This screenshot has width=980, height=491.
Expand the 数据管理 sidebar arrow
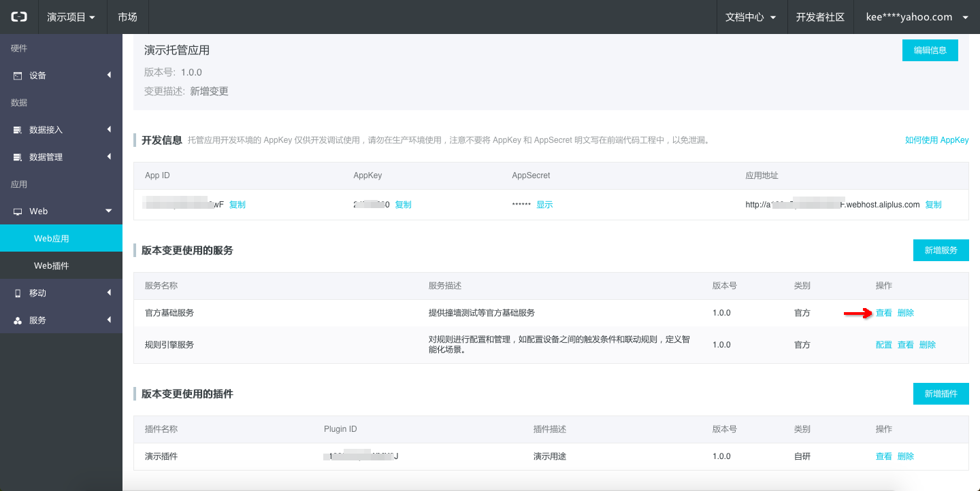click(109, 156)
